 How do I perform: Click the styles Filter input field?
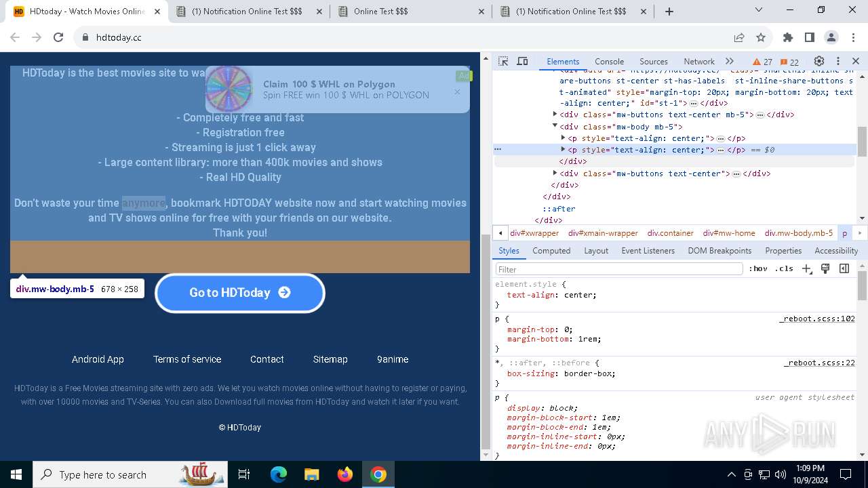[619, 269]
